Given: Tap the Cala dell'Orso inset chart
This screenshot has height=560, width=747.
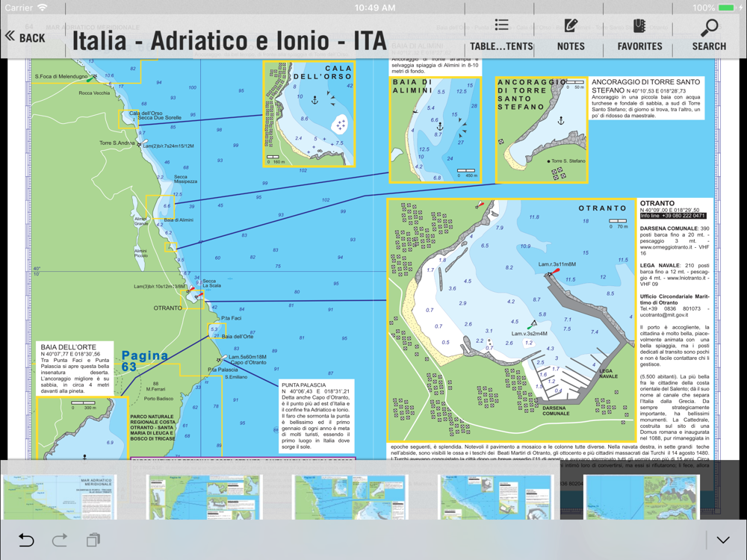Looking at the screenshot, I should [x=309, y=114].
